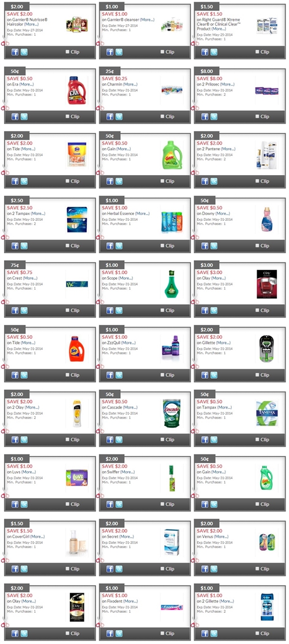This screenshot has height=644, width=289.
Task: Click Twitter icon on Fixodent coupon
Action: tap(119, 634)
